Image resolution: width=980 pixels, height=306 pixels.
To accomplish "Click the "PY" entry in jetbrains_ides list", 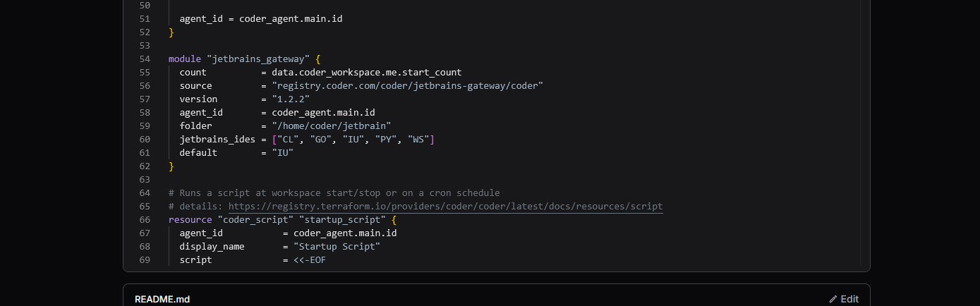I will [386, 140].
